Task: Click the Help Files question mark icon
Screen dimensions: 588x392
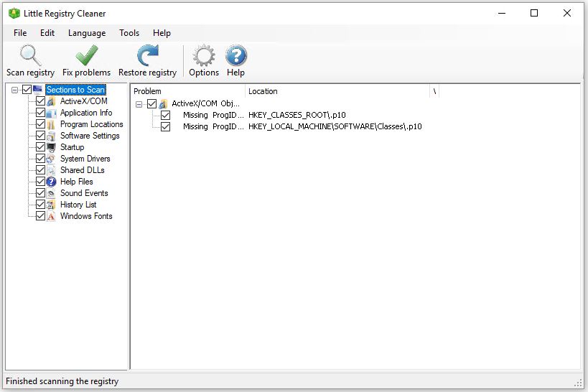Action: [x=52, y=182]
